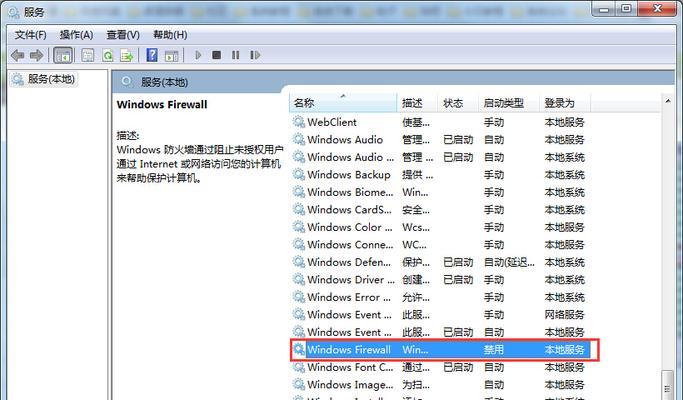Select the Windows Color ... service row
This screenshot has width=683, height=400.
tap(440, 227)
